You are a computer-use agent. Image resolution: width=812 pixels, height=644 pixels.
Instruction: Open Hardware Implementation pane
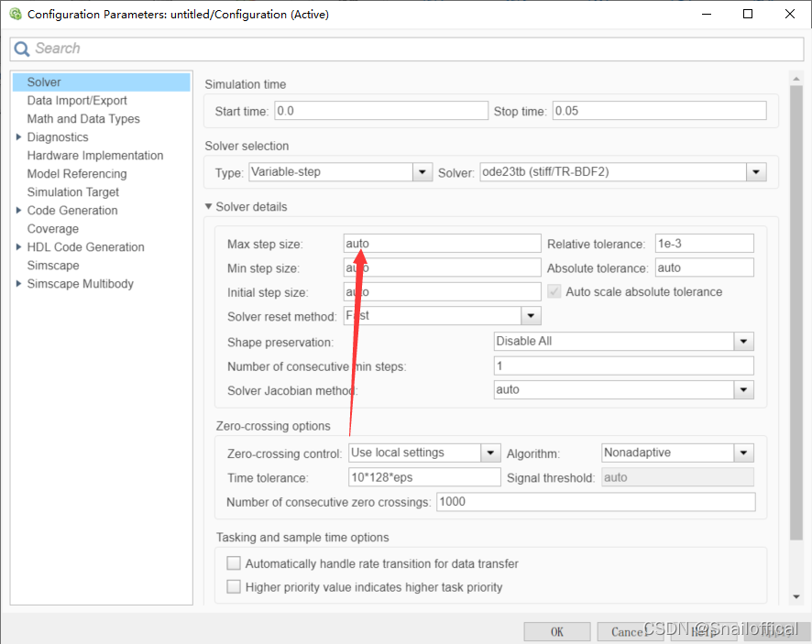[x=94, y=156]
